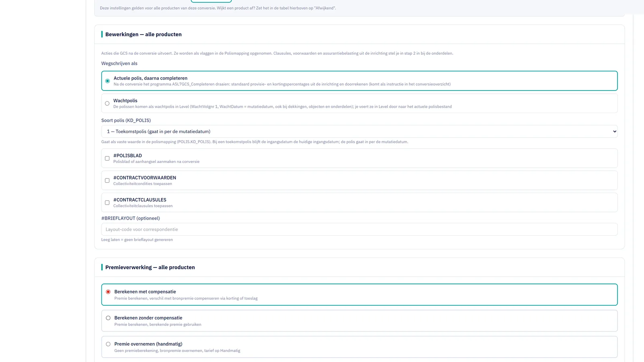Image resolution: width=644 pixels, height=362 pixels.
Task: Select 'Berekenen met compensatie' radio button
Action: [x=108, y=292]
